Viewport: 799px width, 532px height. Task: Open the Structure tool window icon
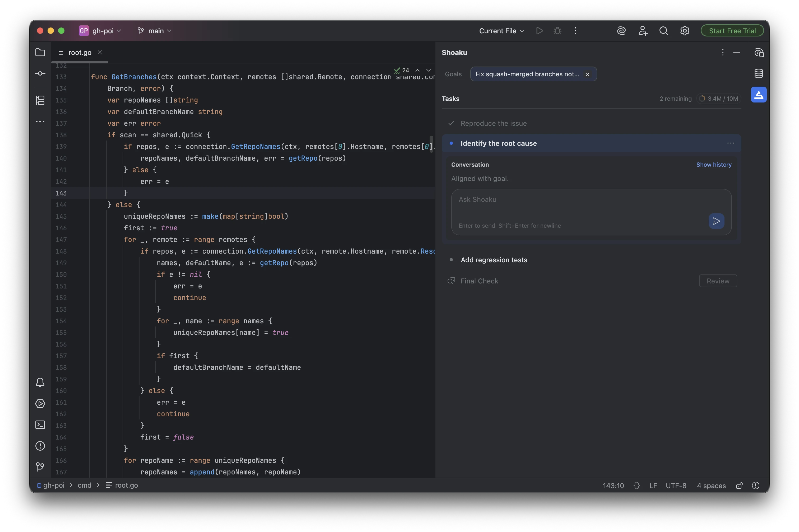40,100
